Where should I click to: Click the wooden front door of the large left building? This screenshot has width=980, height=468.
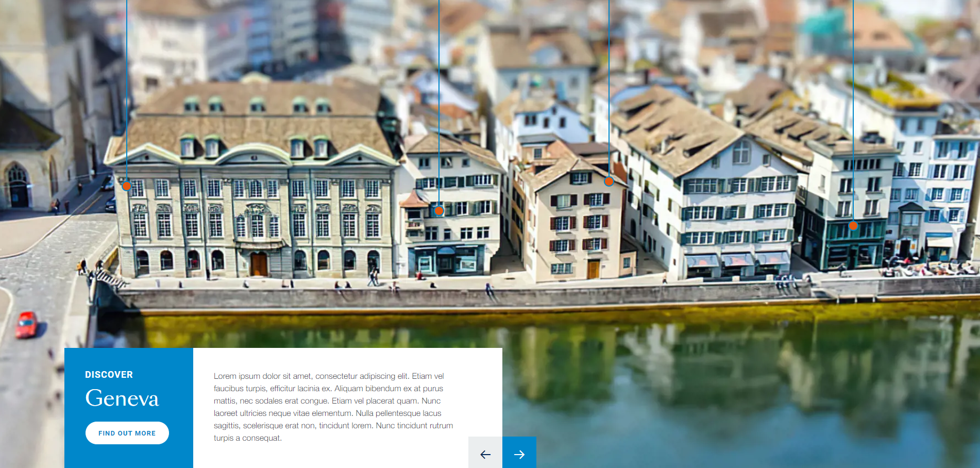[x=259, y=264]
